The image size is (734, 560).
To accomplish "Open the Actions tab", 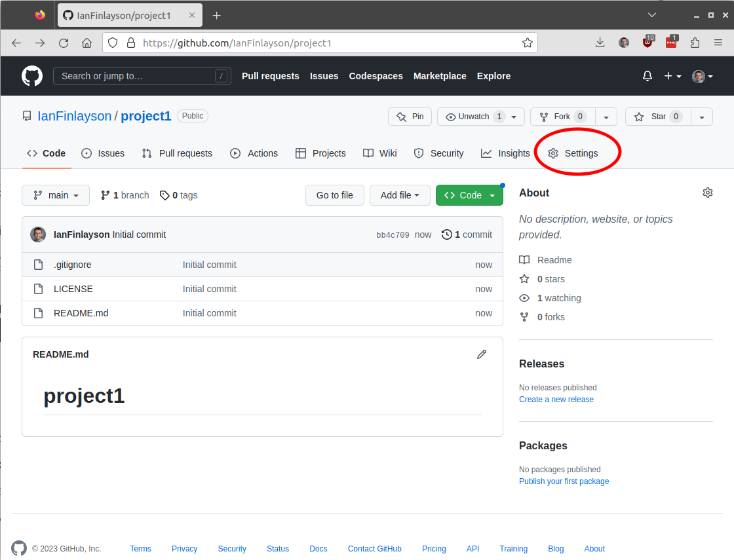I will point(254,153).
